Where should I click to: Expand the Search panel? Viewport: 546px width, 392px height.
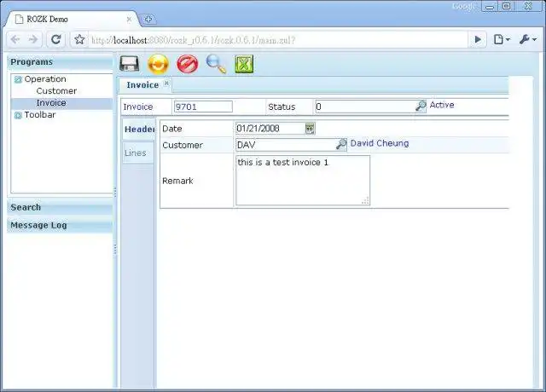tap(60, 207)
